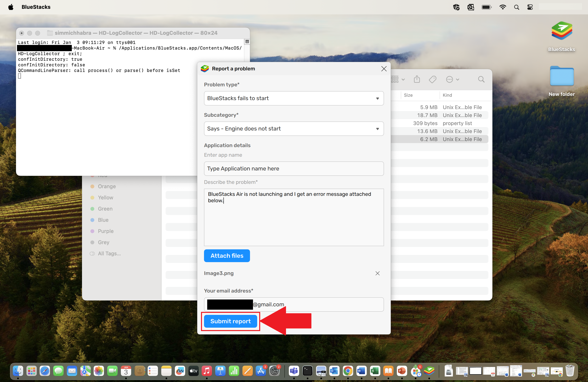
Task: Open System Settings from the Dock
Action: (274, 371)
